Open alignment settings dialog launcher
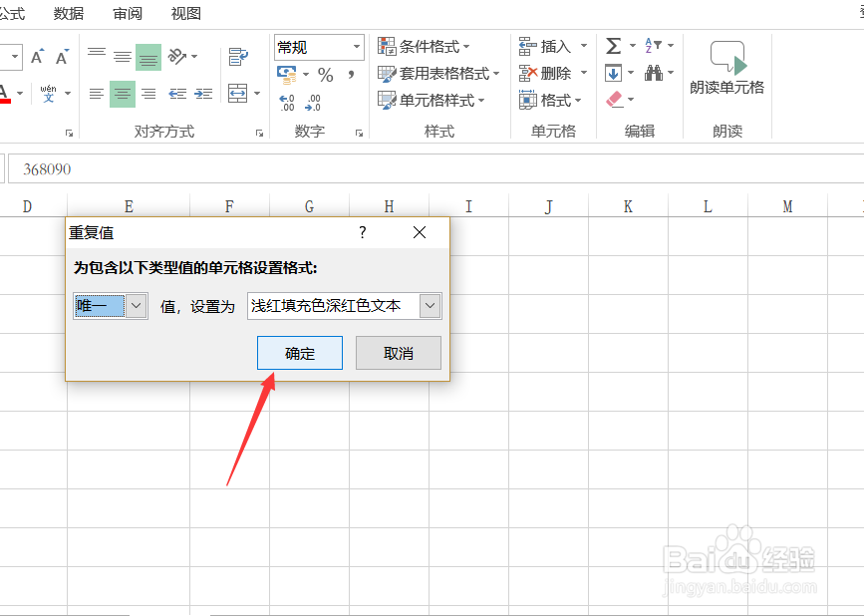This screenshot has width=864, height=616. pos(259,133)
